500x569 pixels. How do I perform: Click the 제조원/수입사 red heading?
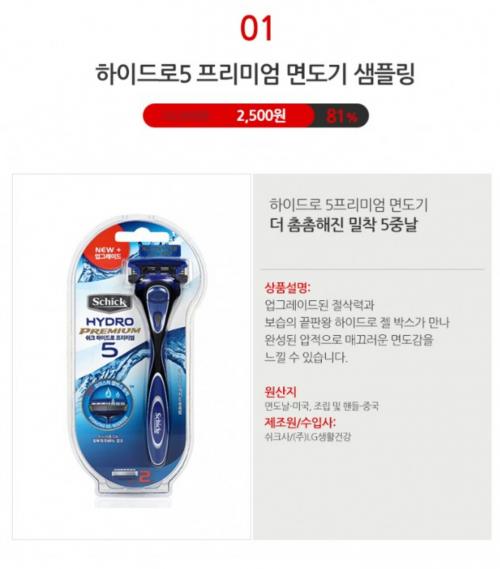(300, 423)
